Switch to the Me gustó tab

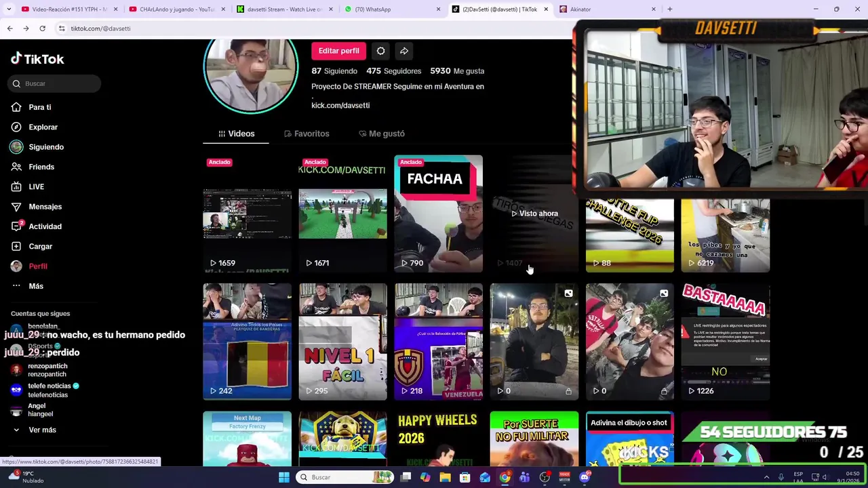click(x=382, y=134)
